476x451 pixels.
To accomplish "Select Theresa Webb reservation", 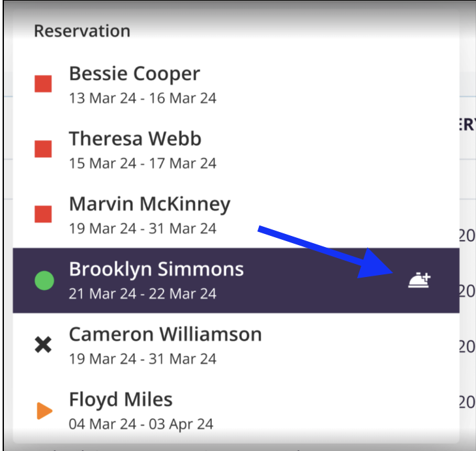I will click(x=135, y=139).
